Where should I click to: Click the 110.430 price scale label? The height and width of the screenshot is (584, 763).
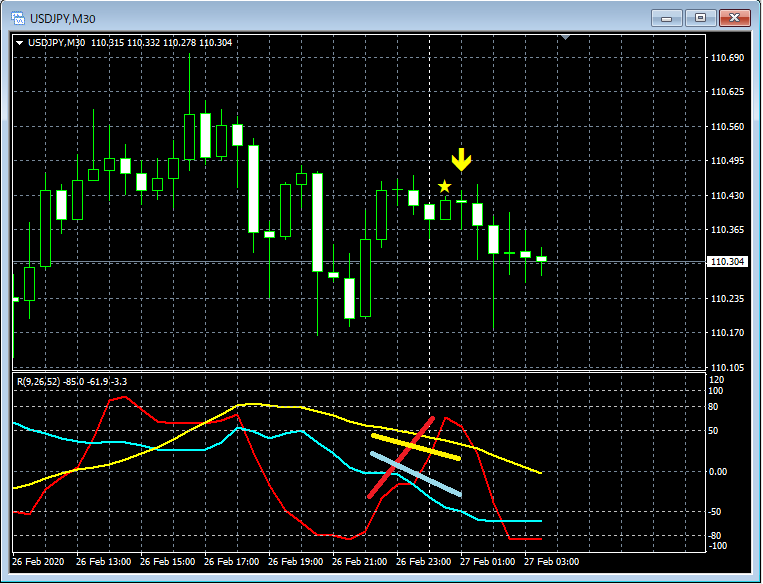pyautogui.click(x=727, y=196)
